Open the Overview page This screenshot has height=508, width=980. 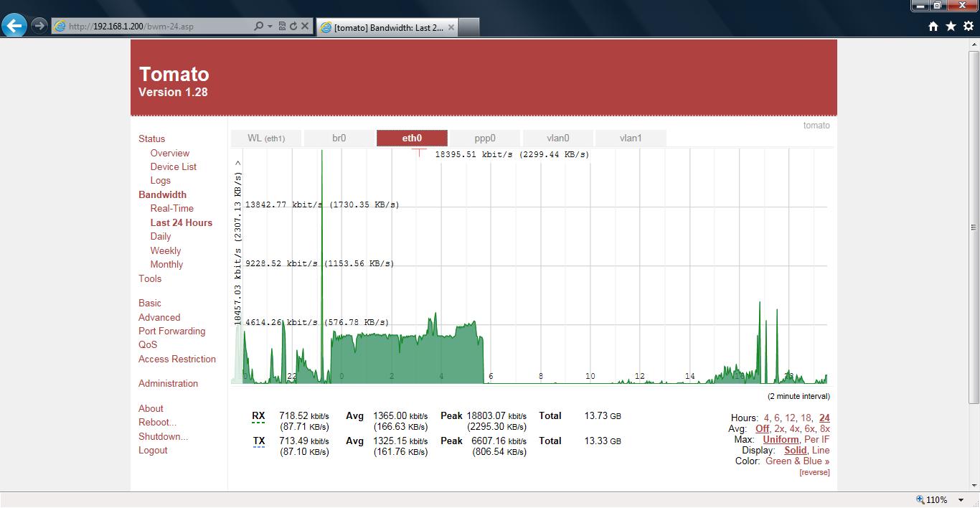coord(170,153)
